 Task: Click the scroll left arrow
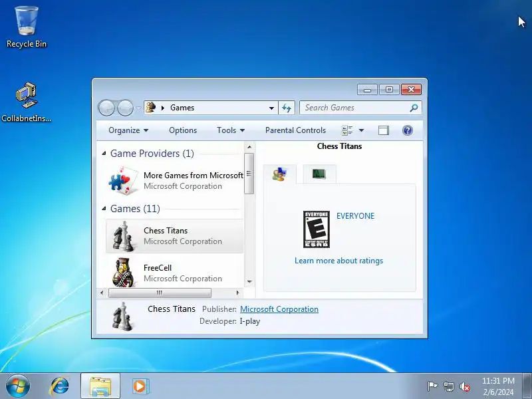(102, 293)
